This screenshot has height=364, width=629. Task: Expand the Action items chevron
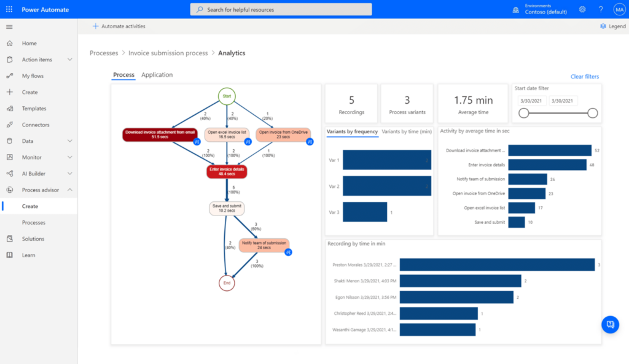pyautogui.click(x=70, y=60)
